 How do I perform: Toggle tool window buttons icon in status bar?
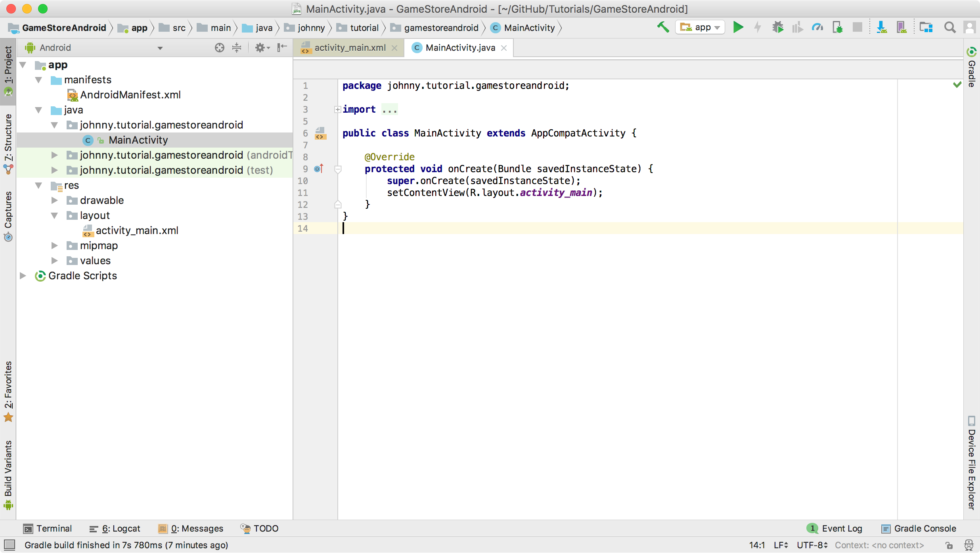9,545
